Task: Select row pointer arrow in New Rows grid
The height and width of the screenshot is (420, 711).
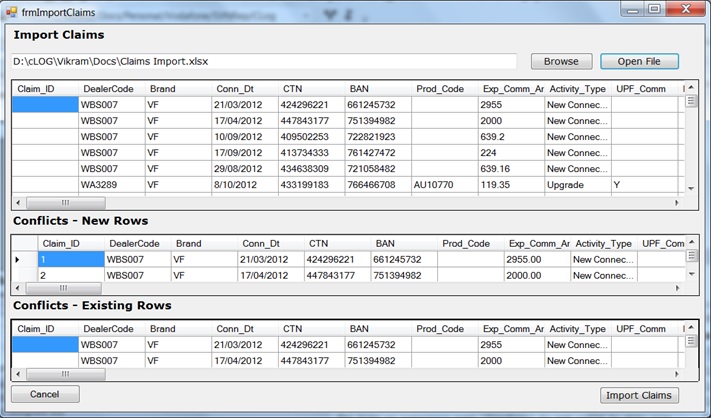Action: pyautogui.click(x=18, y=259)
